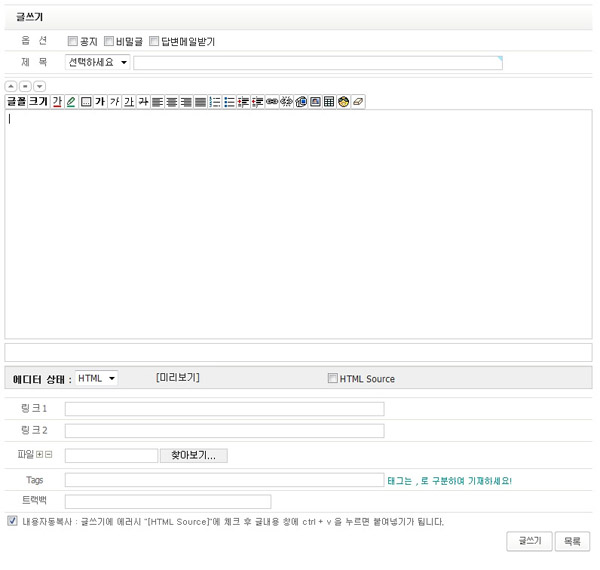Enable the 답변메일받기 checkbox
Screen dimensions: 600x570
tap(154, 41)
